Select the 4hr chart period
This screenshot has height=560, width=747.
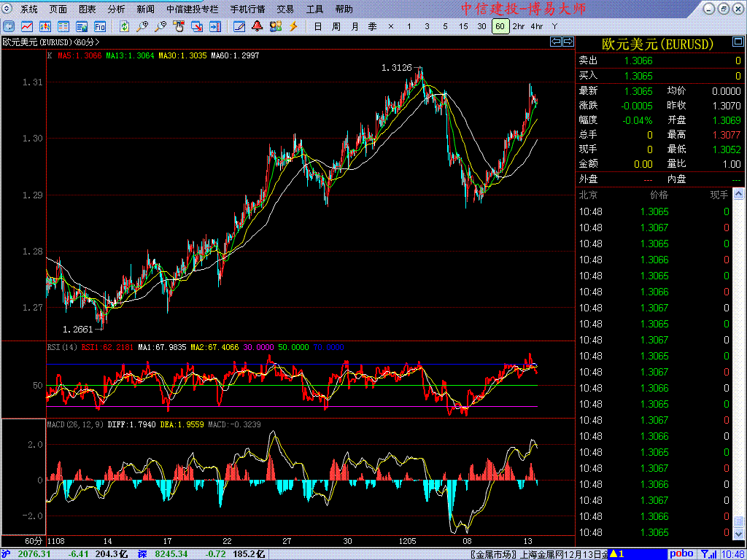click(x=537, y=26)
